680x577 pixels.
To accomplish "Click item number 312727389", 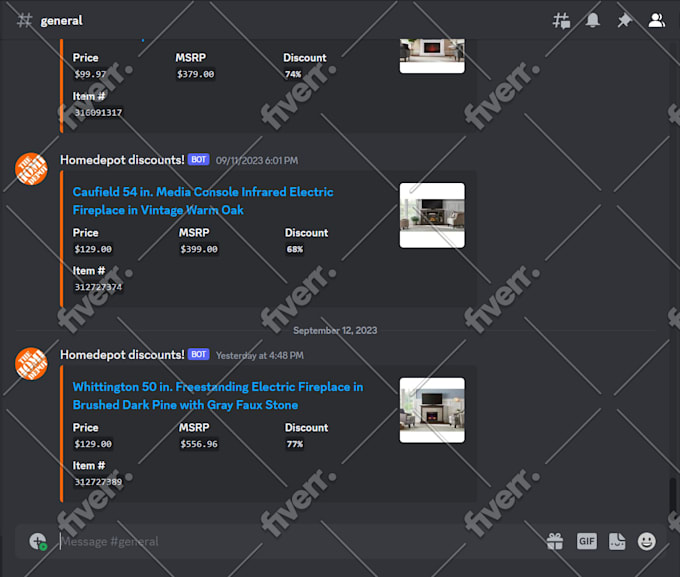I will click(98, 482).
